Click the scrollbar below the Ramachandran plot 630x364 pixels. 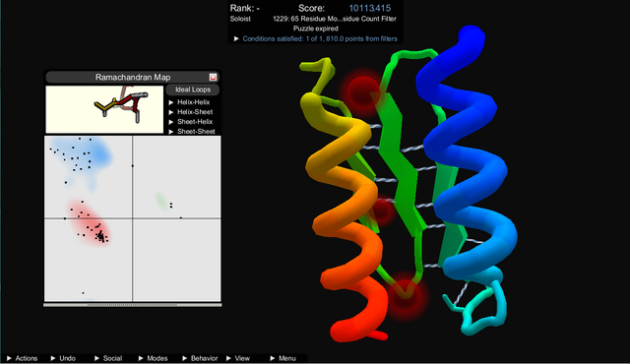click(133, 305)
